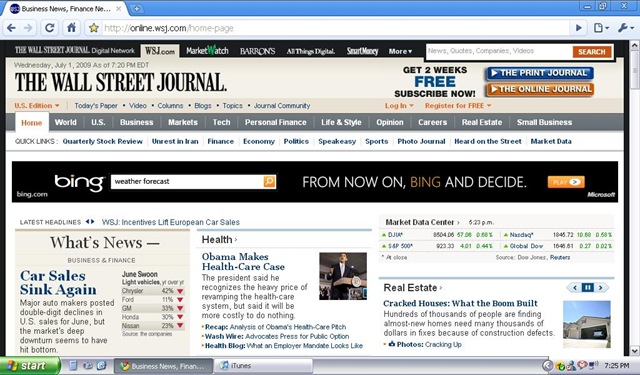Click the page scrollbar down arrow
The image size is (640, 375).
point(635,350)
